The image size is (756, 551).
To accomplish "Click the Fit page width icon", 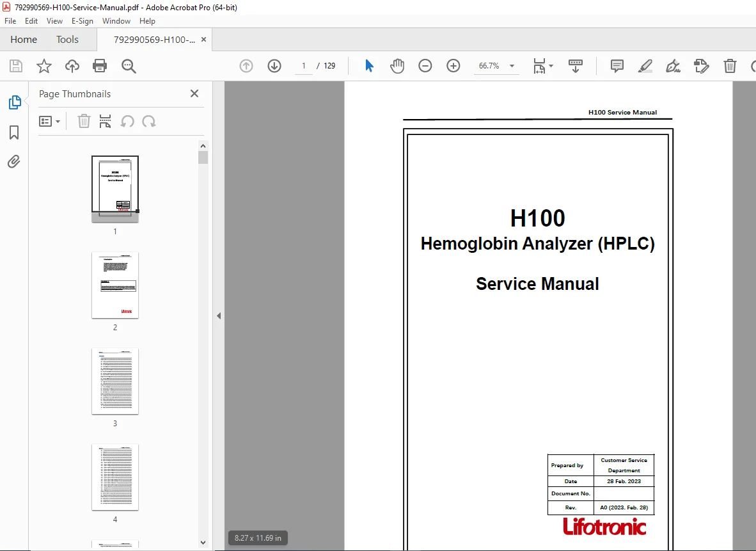I will coord(539,66).
